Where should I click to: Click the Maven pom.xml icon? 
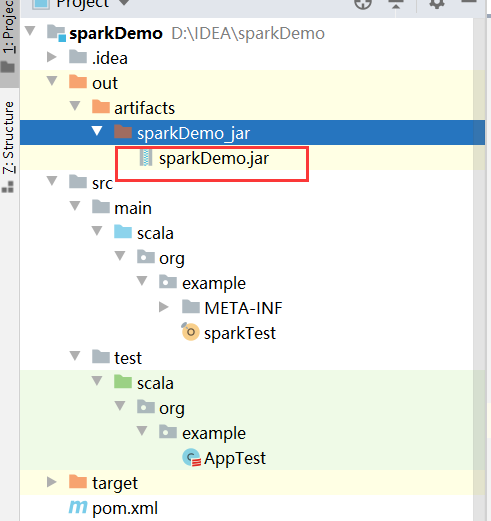(78, 507)
